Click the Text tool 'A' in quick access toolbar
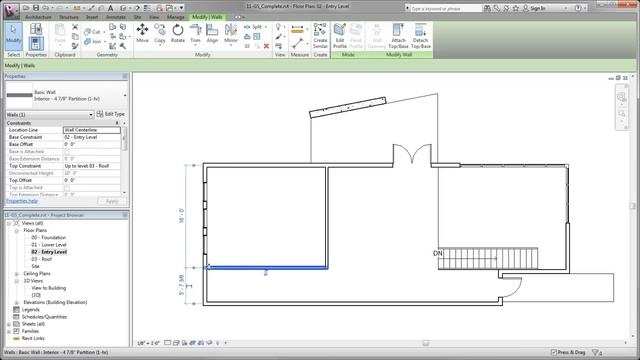The width and height of the screenshot is (640, 360). (x=111, y=8)
